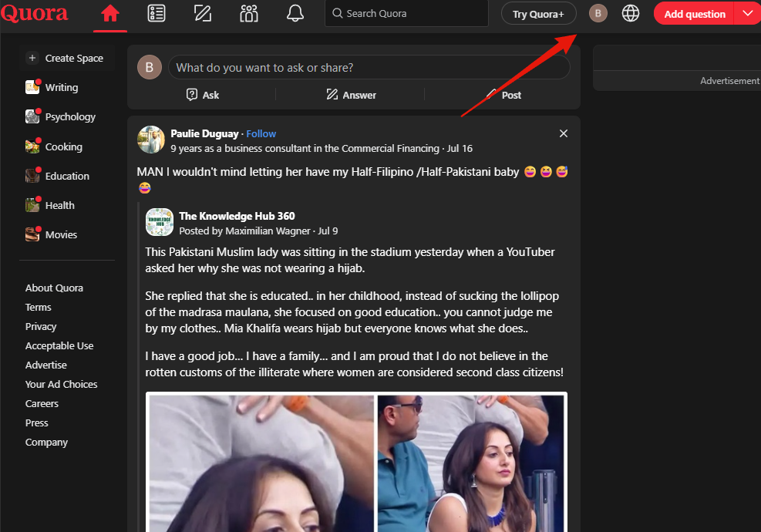The width and height of the screenshot is (761, 532).
Task: Click the Create Space button
Action: click(67, 59)
